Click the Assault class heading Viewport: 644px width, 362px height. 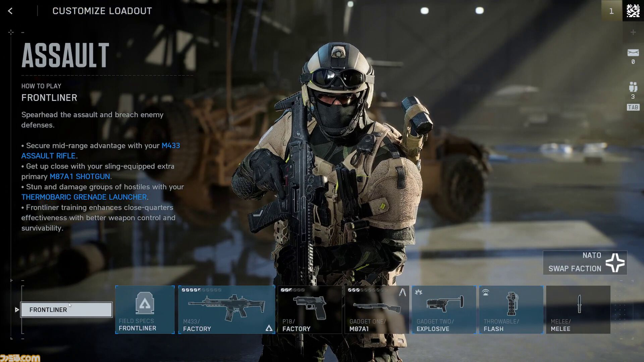tap(65, 55)
